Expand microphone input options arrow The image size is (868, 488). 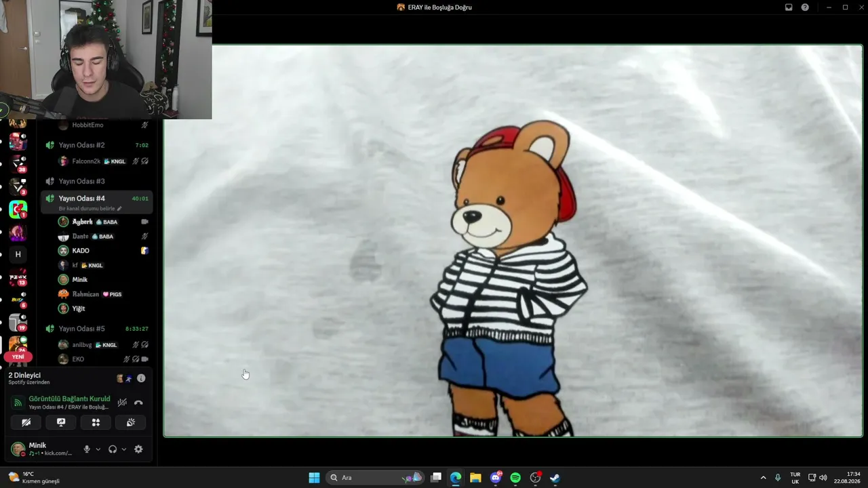(98, 449)
